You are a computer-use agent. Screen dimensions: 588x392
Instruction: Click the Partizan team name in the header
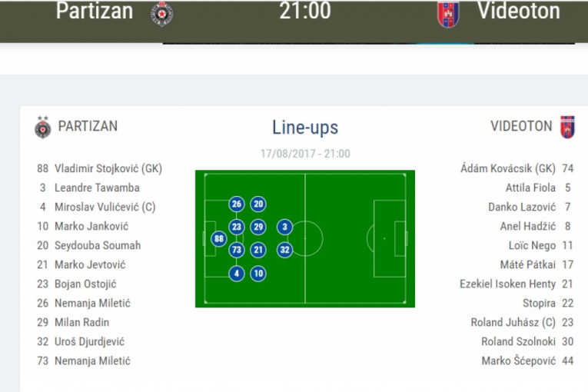point(95,12)
